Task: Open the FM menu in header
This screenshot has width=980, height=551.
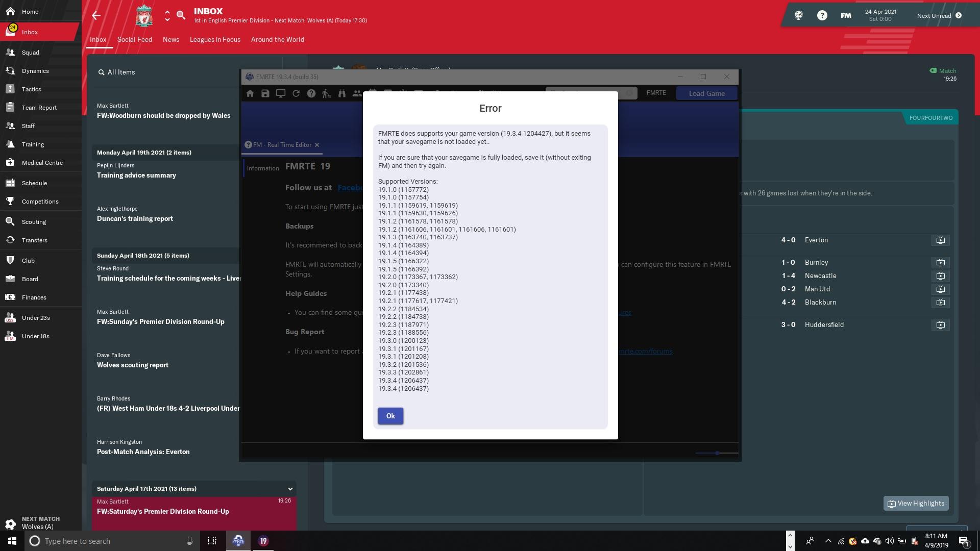Action: (846, 15)
